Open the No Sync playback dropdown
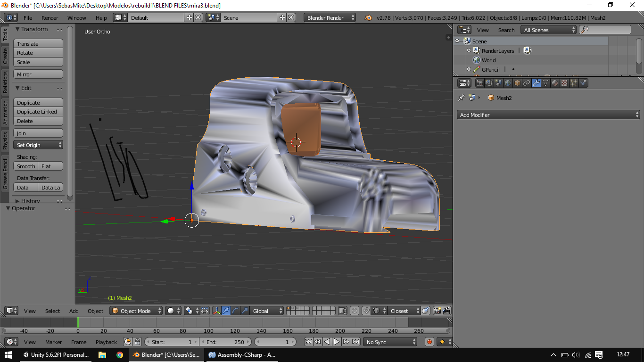Screen dimensions: 644x362 (x=390, y=342)
